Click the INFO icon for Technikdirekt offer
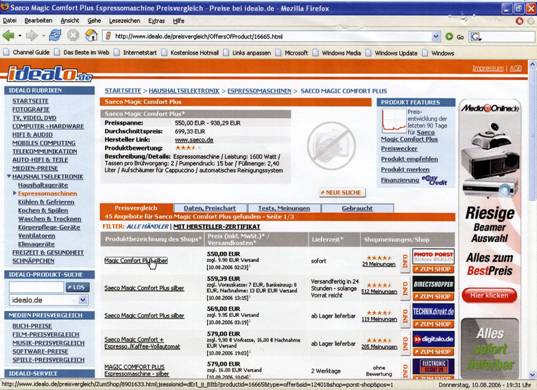The height and width of the screenshot is (390, 537). 405,316
